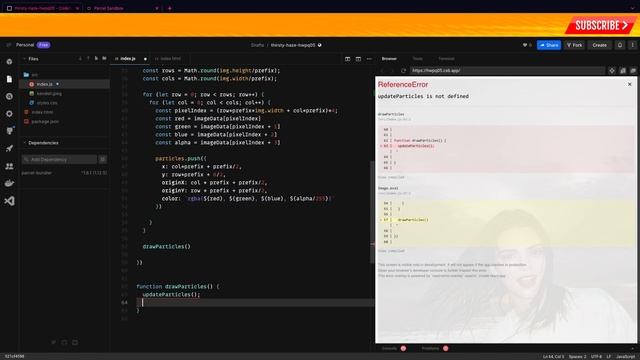Viewport: 640px width, 360px height.
Task: Click the Spaces: 2 status item
Action: [x=577, y=357]
